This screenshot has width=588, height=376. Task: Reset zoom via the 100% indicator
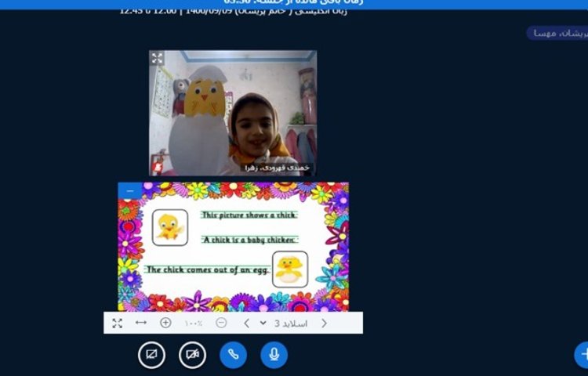[x=194, y=323]
